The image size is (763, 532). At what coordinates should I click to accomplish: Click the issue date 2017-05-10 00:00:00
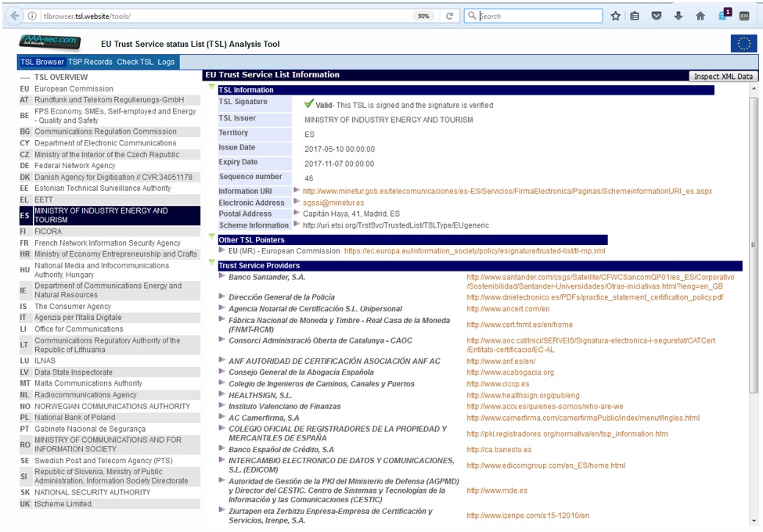[x=340, y=149]
